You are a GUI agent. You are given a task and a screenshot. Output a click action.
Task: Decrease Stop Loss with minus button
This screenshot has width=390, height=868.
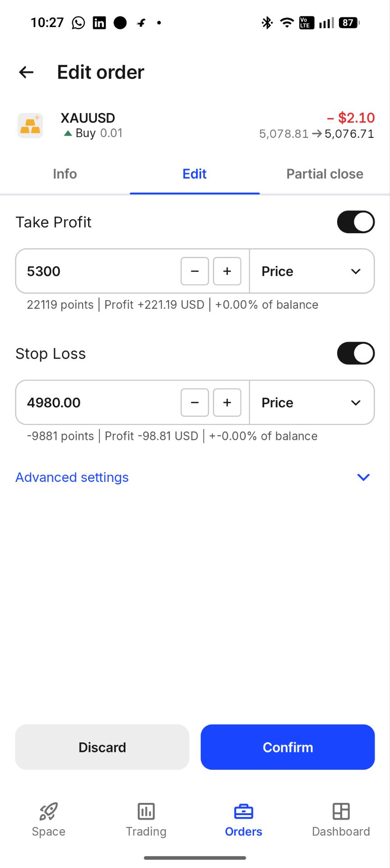(195, 402)
